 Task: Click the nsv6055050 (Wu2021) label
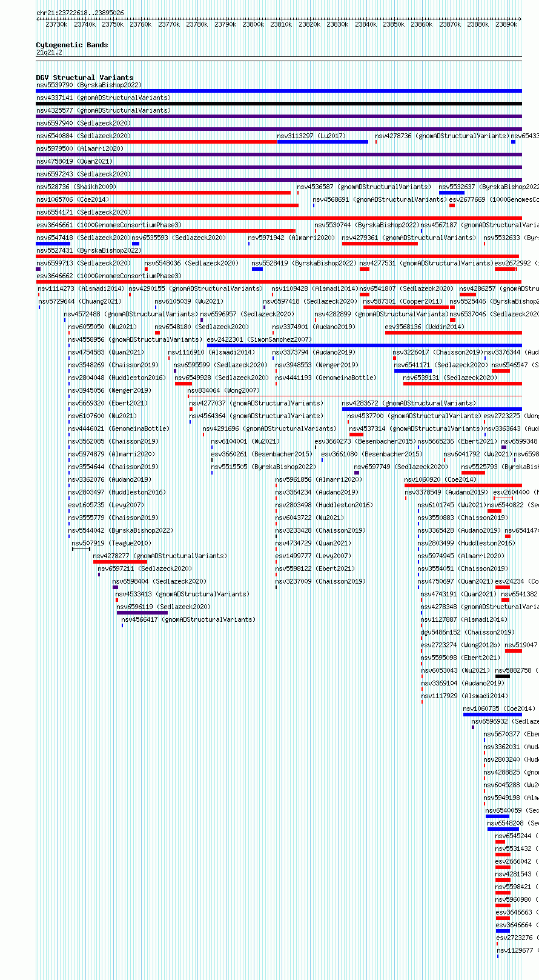coord(102,327)
